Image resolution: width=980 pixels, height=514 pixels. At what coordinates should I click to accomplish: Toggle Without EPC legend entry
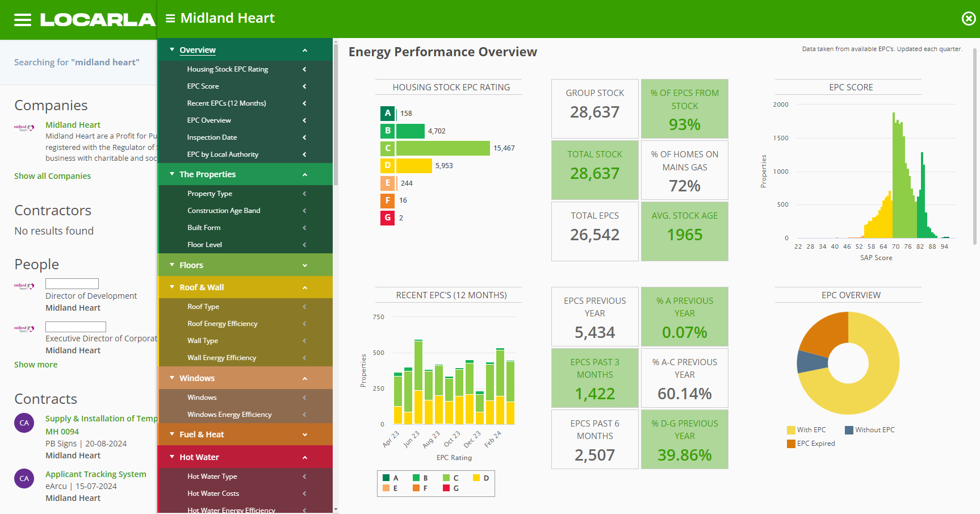pos(870,430)
